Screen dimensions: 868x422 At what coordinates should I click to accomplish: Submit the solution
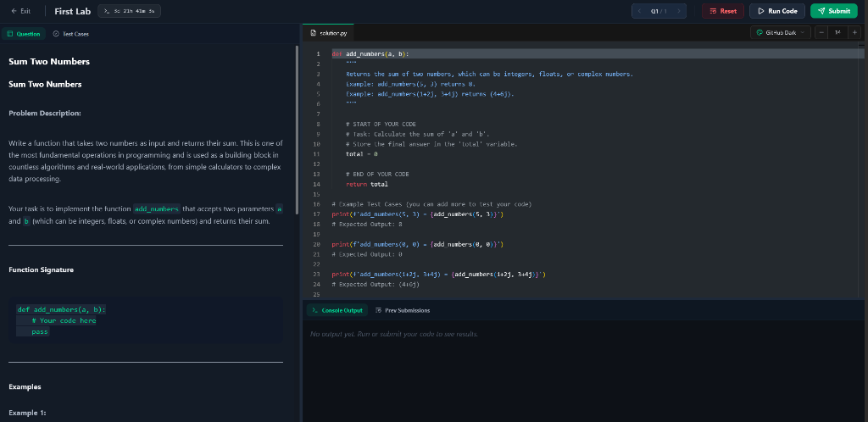pyautogui.click(x=834, y=11)
